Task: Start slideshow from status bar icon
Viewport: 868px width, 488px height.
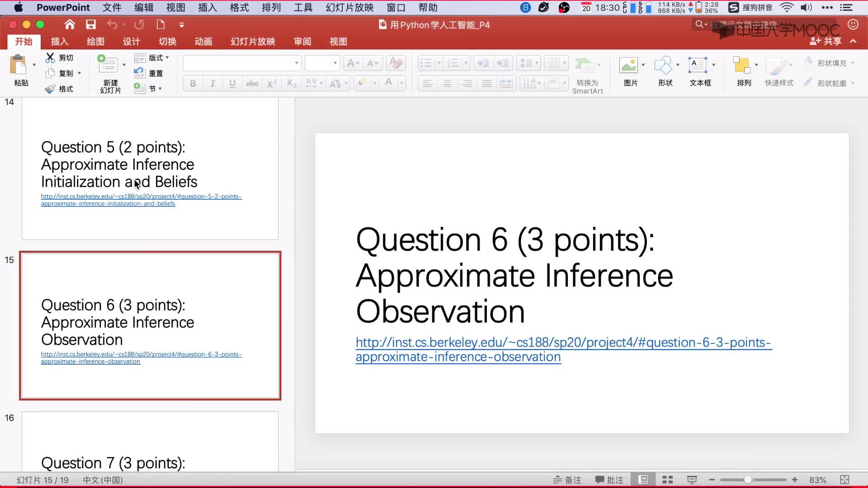Action: [692, 480]
